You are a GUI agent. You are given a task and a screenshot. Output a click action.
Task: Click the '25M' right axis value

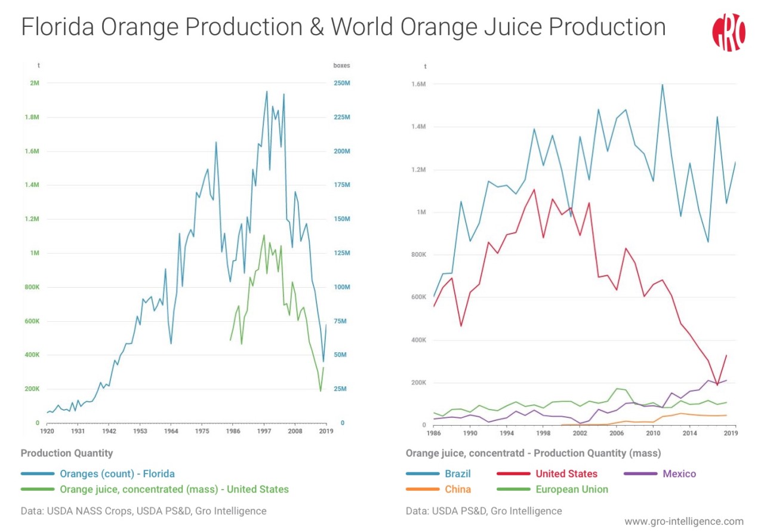(340, 389)
